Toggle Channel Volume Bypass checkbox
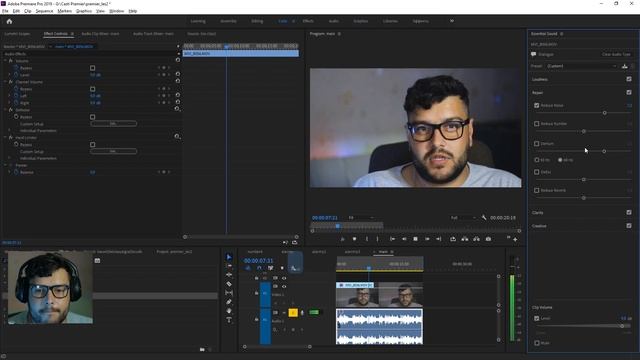The image size is (640, 360). [93, 89]
